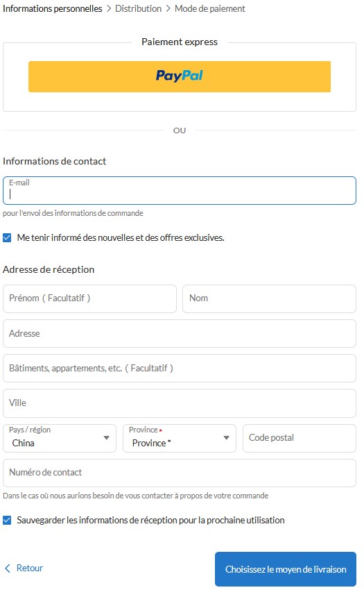
Task: Click the Numéro de contact field
Action: pyautogui.click(x=180, y=473)
